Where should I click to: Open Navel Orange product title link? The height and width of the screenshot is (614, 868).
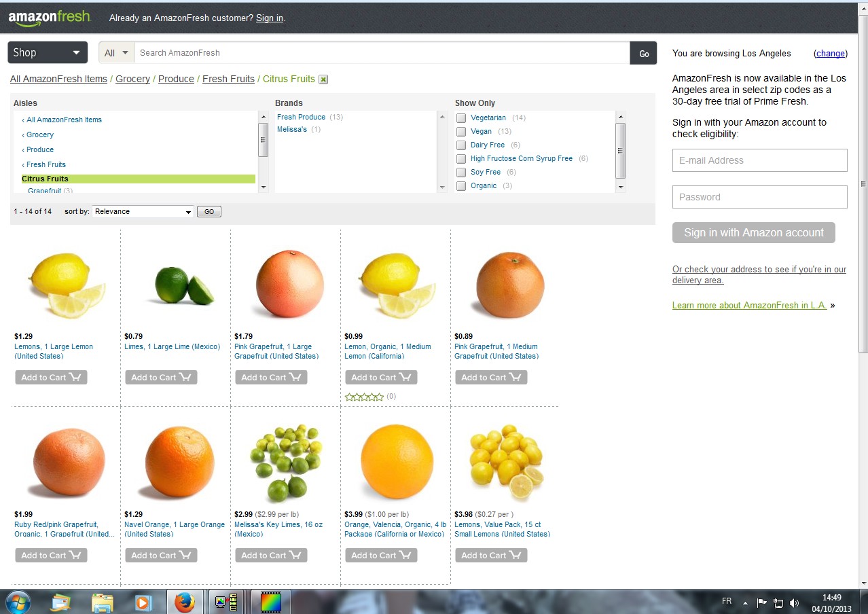coord(175,529)
